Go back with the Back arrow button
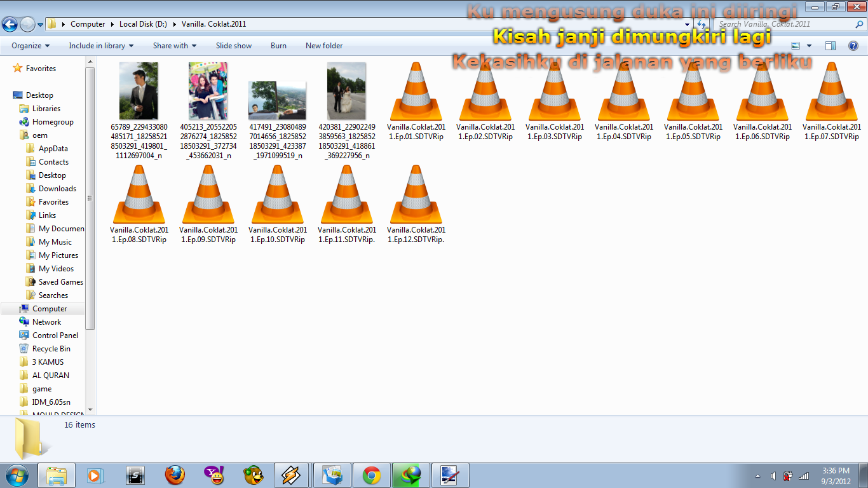The height and width of the screenshot is (488, 868). [x=10, y=24]
